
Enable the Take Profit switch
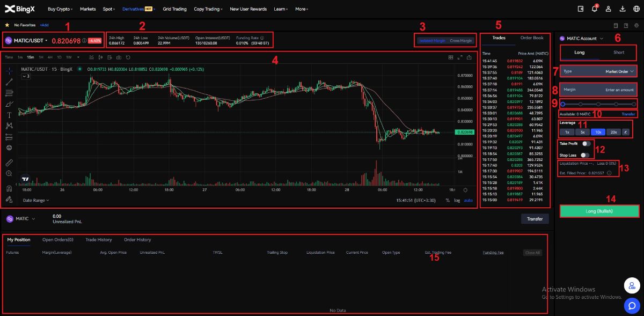click(x=587, y=143)
